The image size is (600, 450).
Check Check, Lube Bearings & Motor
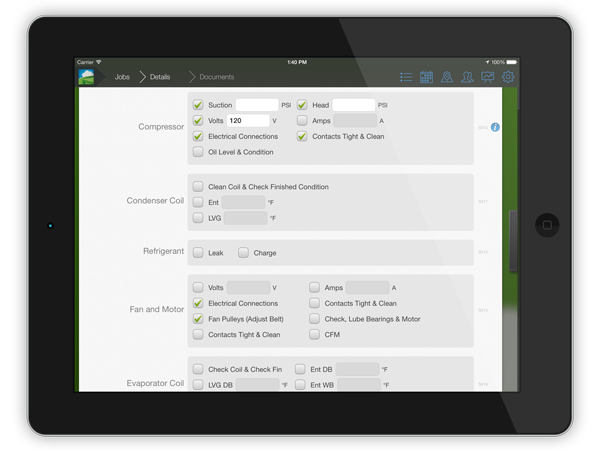314,318
